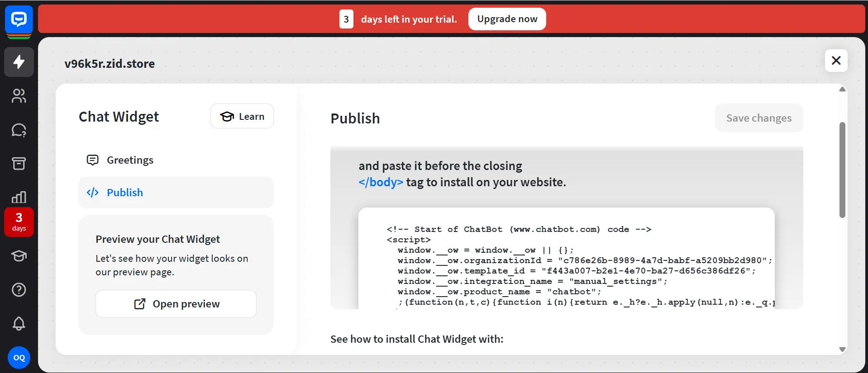Click the Learn button
The image size is (868, 373).
pyautogui.click(x=242, y=116)
